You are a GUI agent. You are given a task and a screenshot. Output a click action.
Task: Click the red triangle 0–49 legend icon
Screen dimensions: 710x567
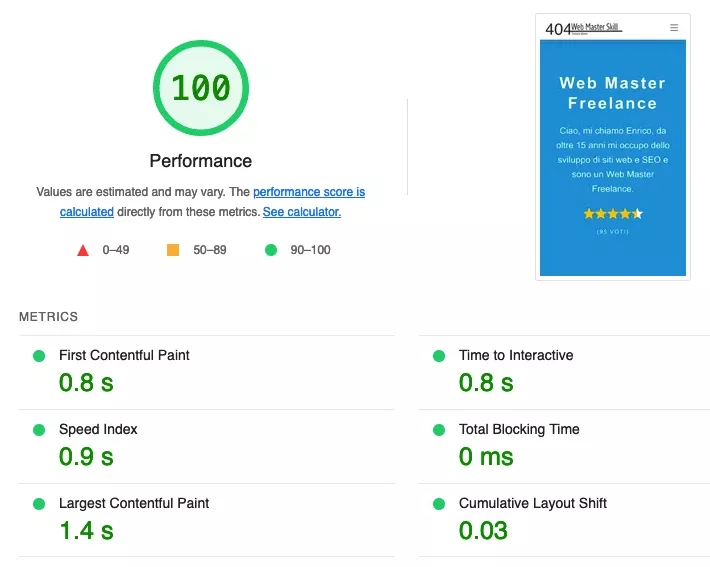(83, 250)
